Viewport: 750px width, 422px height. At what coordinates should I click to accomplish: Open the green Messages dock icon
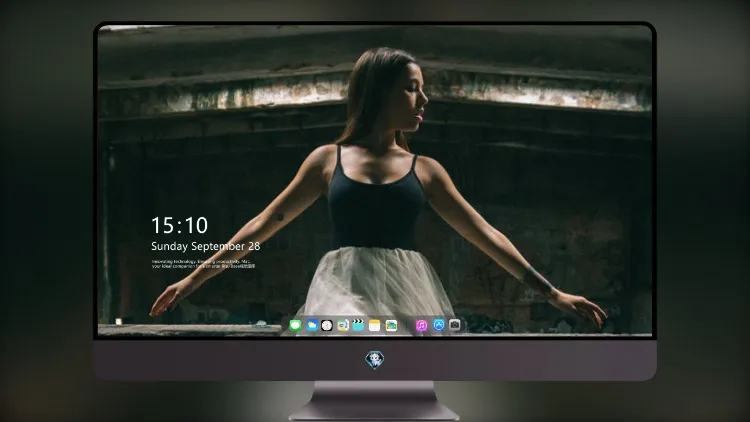[x=296, y=325]
